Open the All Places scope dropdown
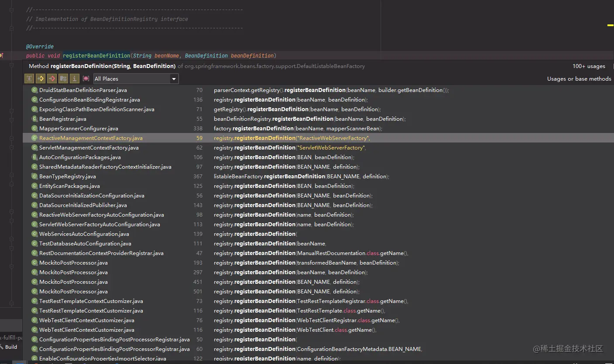The image size is (614, 364). (x=136, y=79)
